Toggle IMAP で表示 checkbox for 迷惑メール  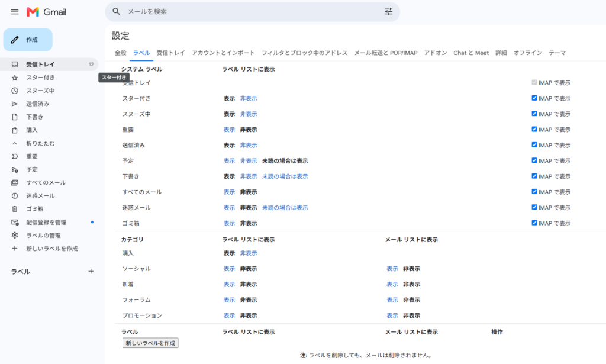534,207
